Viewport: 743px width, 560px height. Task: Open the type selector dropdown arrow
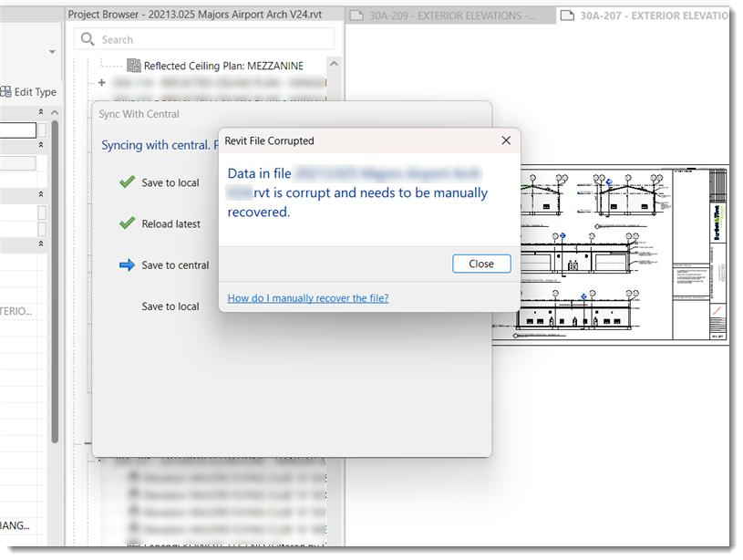coord(52,51)
